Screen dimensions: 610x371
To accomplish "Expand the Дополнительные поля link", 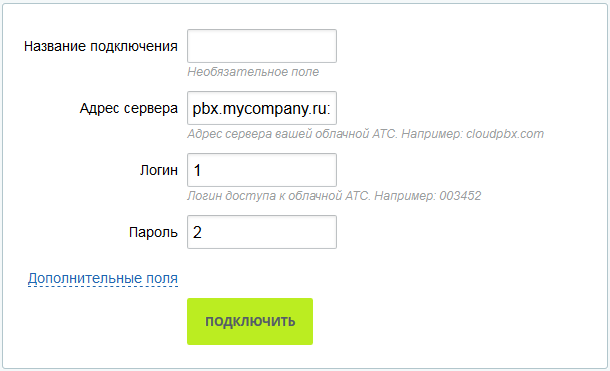I will coord(103,278).
